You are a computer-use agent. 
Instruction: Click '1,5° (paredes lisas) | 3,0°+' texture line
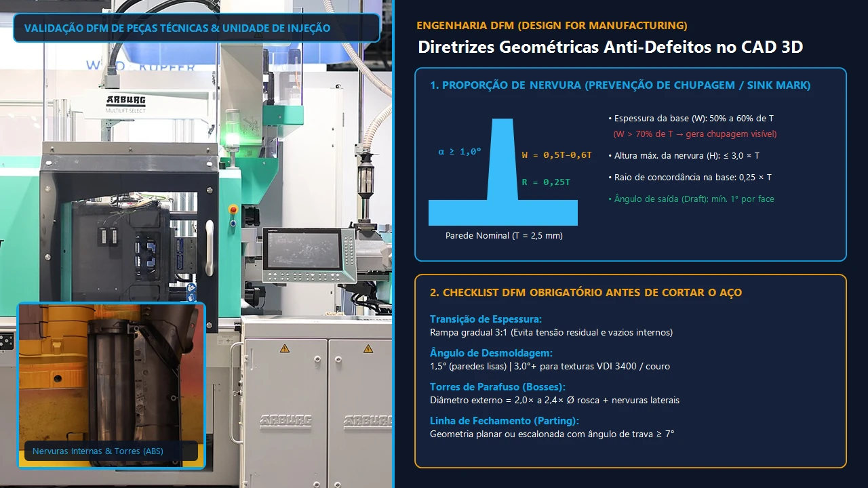550,366
